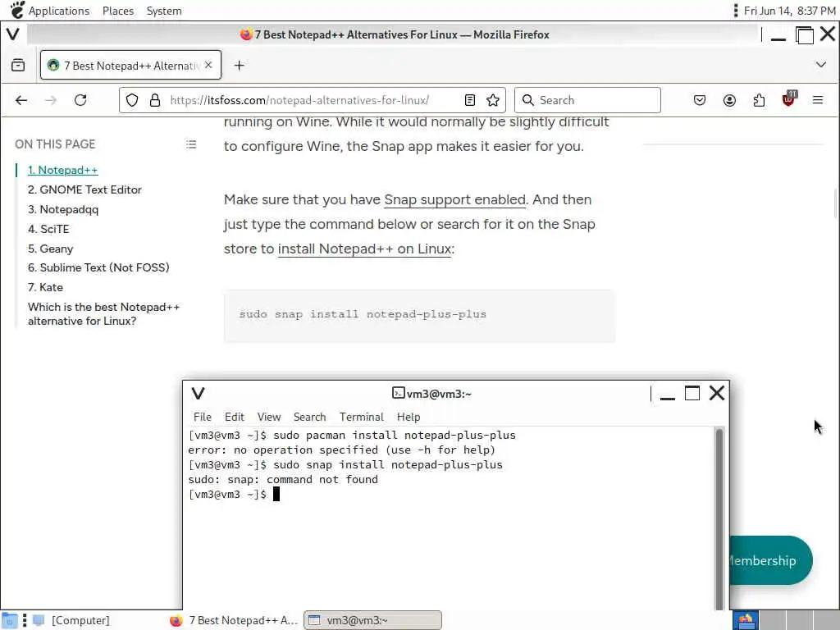Click the ON THIS PAGE heading
840x630 pixels.
tap(55, 144)
